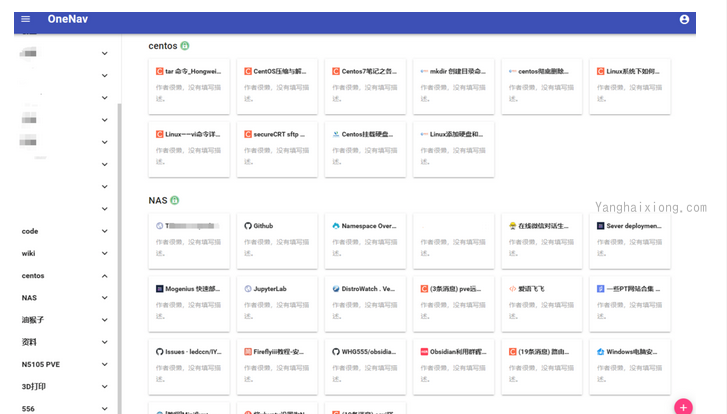727x414 pixels.
Task: Click the DistroWatch card icon
Action: [x=336, y=289]
